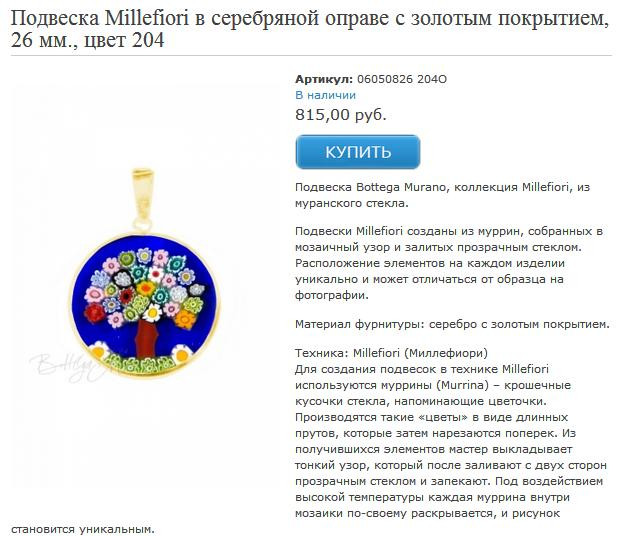Click the product title starting 'Подвеска Millefiori'
This screenshot has width=625, height=536.
tap(310, 20)
